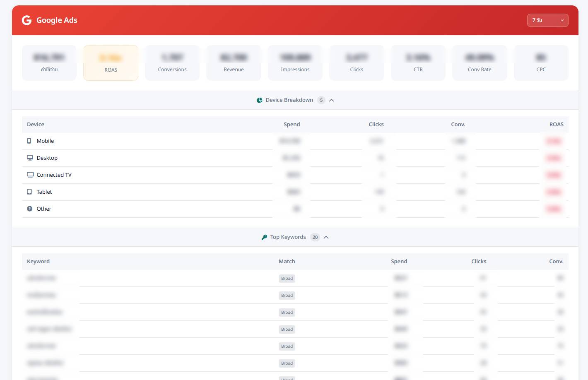The height and width of the screenshot is (380, 588).
Task: Select the Impressions metric card
Action: point(295,63)
